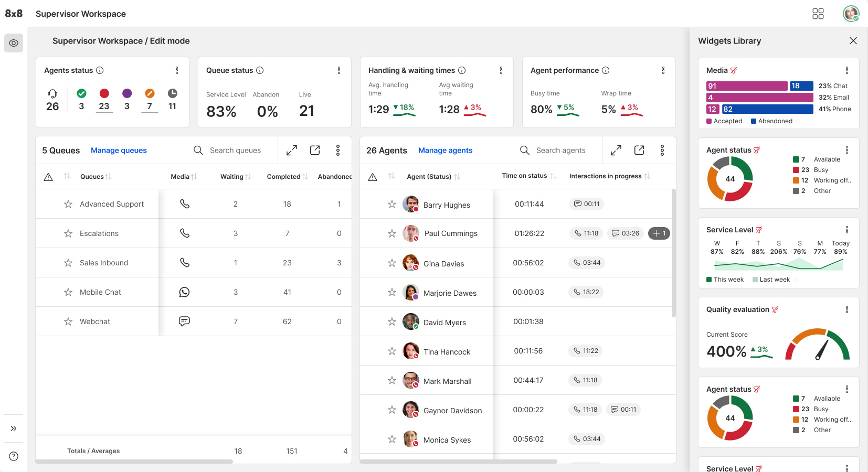868x472 pixels.
Task: Sort the table by Waiting column
Action: point(248,177)
